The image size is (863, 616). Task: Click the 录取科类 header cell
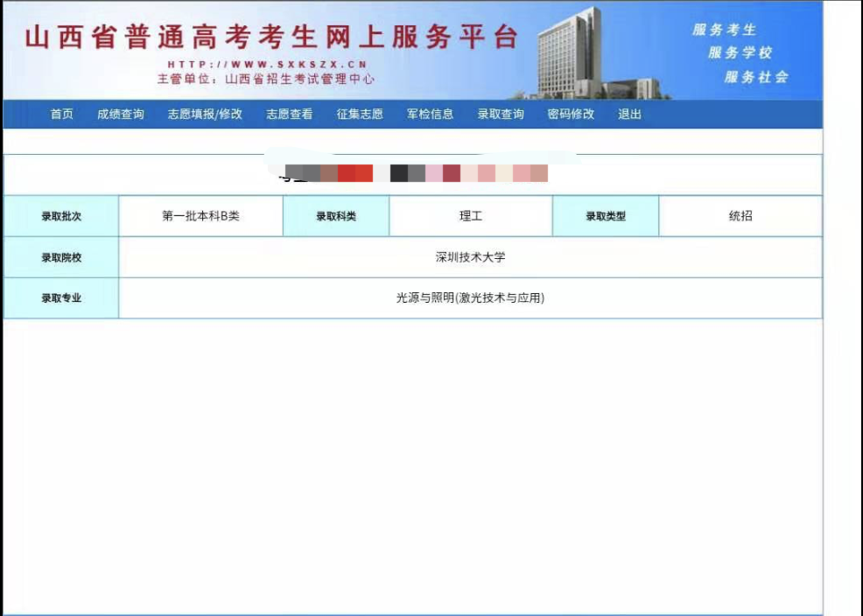[x=336, y=216]
